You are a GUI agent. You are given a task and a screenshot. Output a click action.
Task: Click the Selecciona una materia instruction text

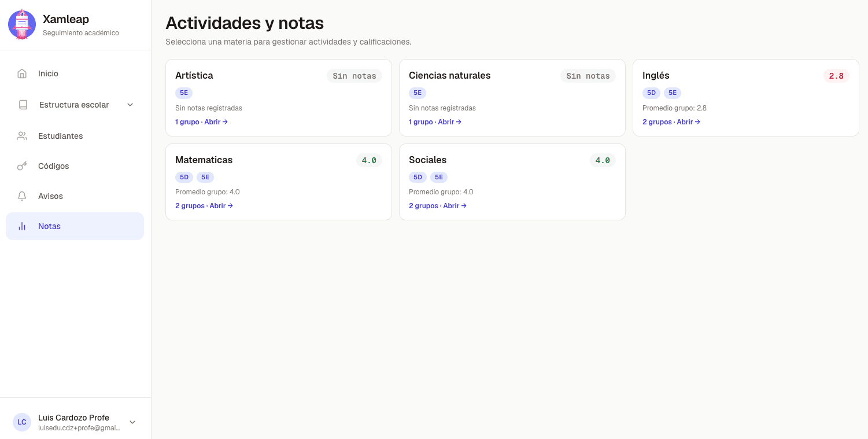[x=289, y=42]
